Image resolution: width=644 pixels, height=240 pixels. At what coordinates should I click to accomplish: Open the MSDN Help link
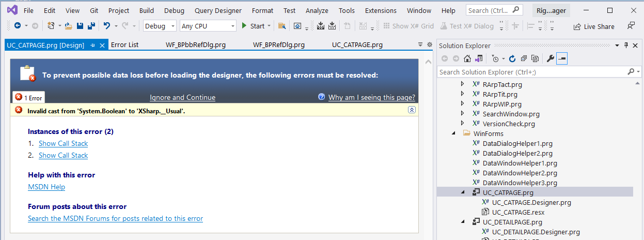pyautogui.click(x=46, y=187)
